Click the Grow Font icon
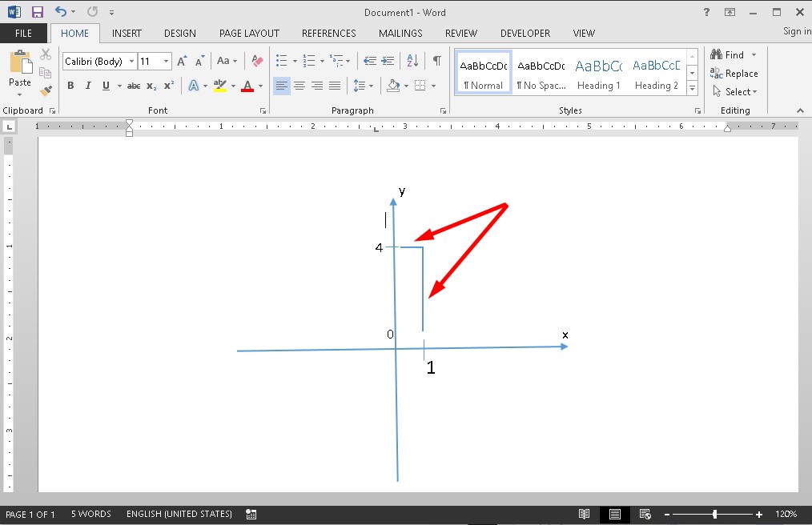The width and height of the screenshot is (812, 525). tap(182, 61)
